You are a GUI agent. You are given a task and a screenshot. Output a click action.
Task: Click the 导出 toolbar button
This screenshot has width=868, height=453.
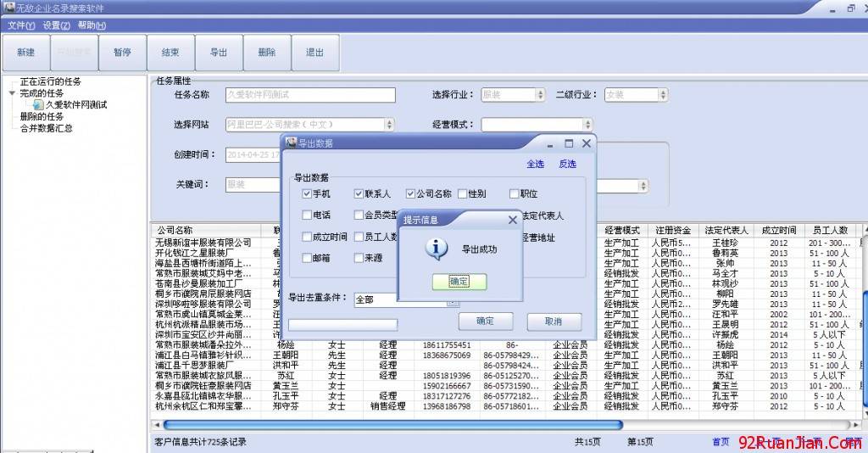219,53
